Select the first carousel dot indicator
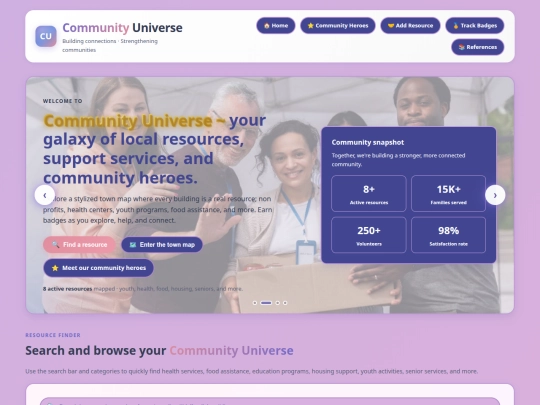Viewport: 540px width, 405px height. (255, 303)
